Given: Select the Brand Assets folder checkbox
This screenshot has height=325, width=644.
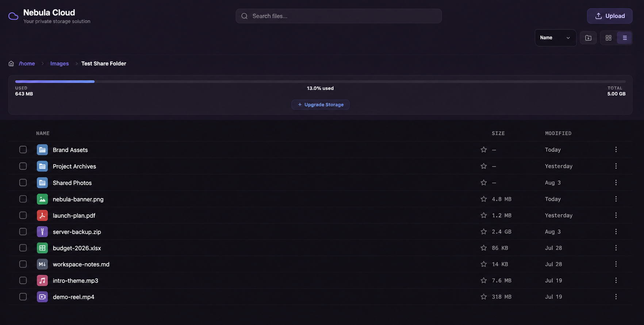Looking at the screenshot, I should click(23, 150).
